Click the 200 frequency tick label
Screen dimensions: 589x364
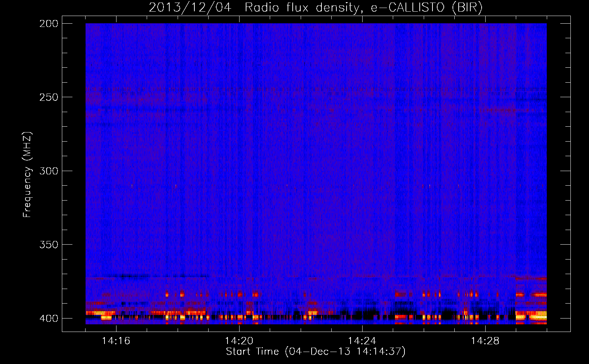49,24
